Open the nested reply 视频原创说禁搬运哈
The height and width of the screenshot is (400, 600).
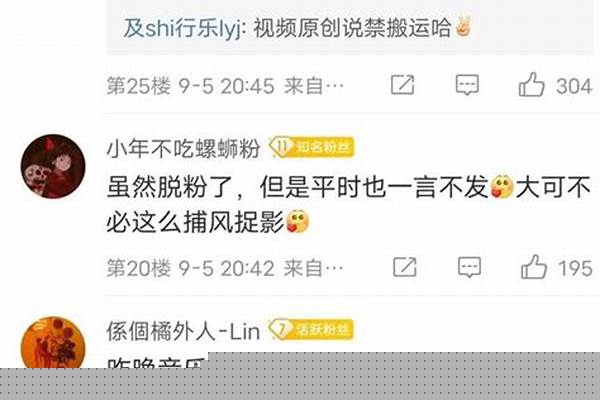pyautogui.click(x=353, y=29)
